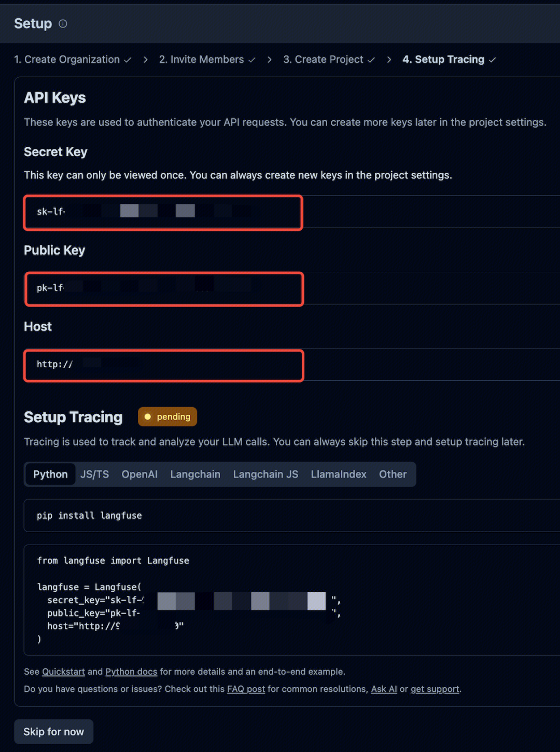Select step 4. Setup Tracing
This screenshot has width=560, height=752.
[449, 60]
